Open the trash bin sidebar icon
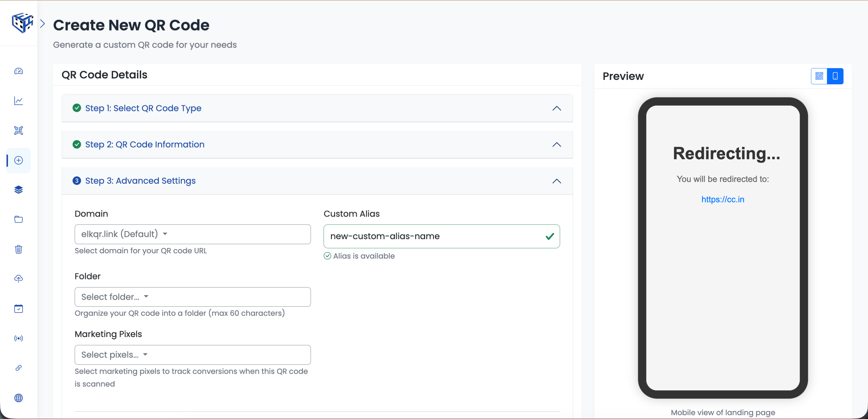868x419 pixels. pos(19,249)
